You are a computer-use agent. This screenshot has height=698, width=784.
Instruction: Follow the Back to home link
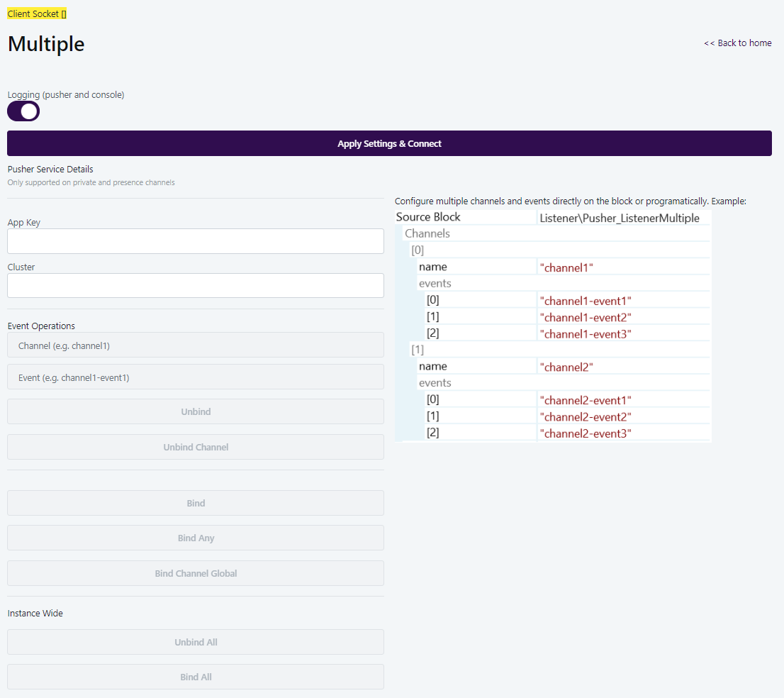(x=737, y=43)
